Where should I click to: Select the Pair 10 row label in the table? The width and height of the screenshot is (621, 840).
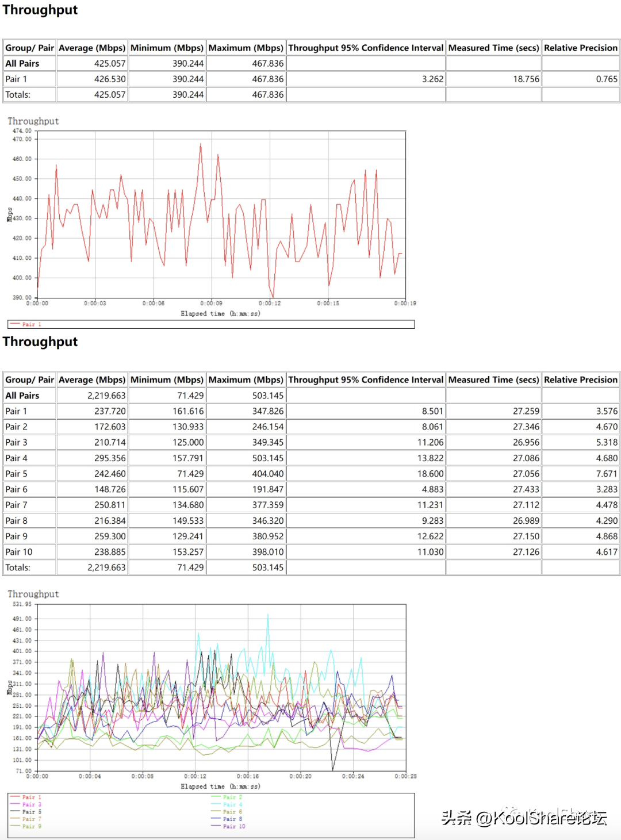click(19, 552)
